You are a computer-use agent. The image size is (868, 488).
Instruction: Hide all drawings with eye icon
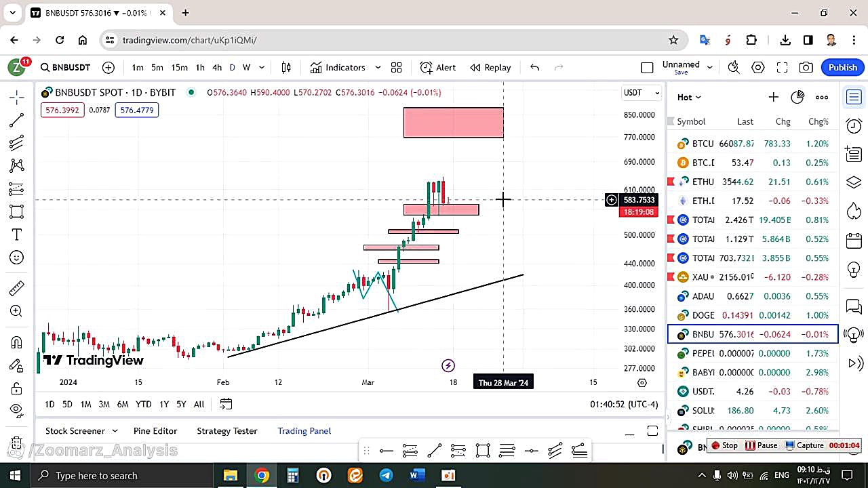click(17, 410)
